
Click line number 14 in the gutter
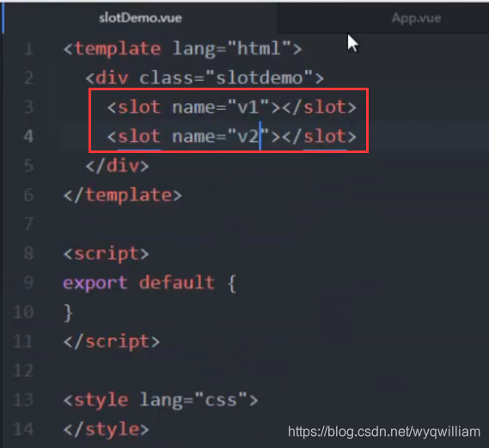(24, 430)
